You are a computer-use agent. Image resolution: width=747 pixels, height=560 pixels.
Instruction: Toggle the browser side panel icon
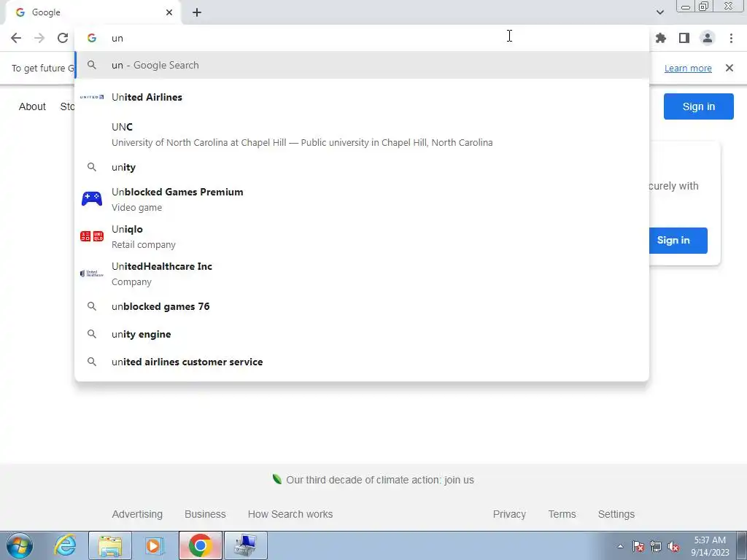[x=684, y=38]
